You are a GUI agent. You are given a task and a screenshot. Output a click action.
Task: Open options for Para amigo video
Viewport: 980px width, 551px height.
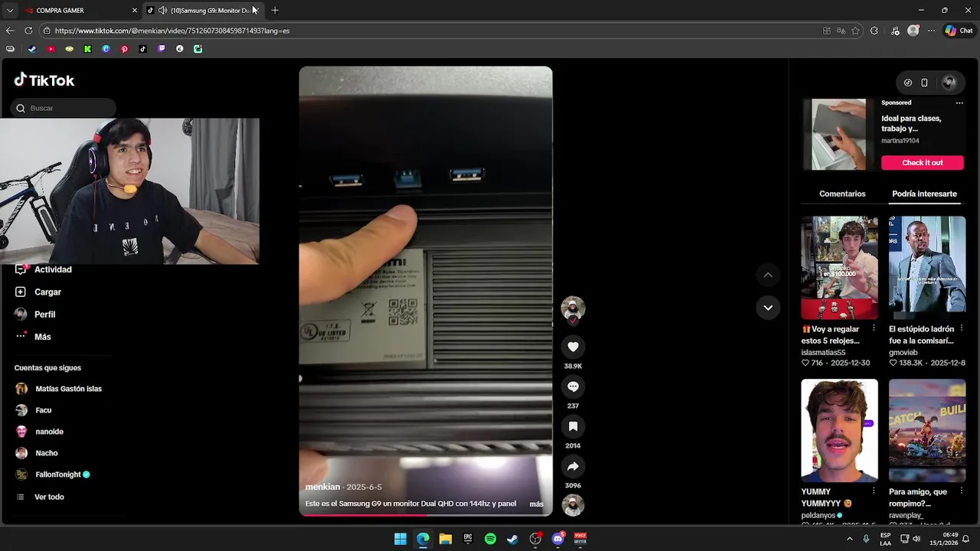point(962,491)
